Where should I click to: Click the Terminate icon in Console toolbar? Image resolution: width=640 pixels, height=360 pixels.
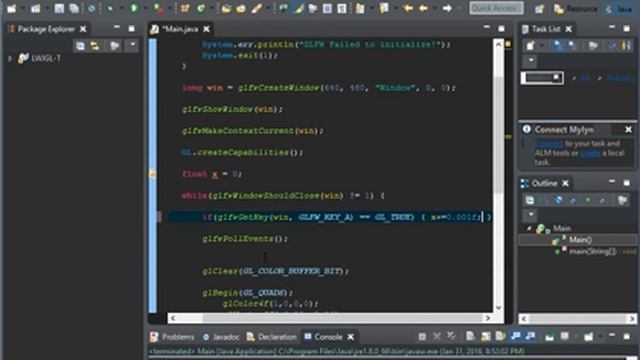(x=422, y=336)
